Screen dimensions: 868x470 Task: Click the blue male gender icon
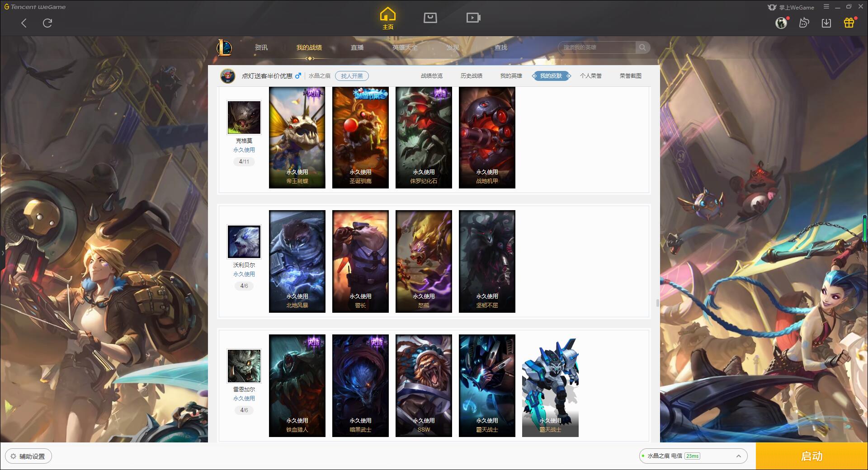[298, 76]
